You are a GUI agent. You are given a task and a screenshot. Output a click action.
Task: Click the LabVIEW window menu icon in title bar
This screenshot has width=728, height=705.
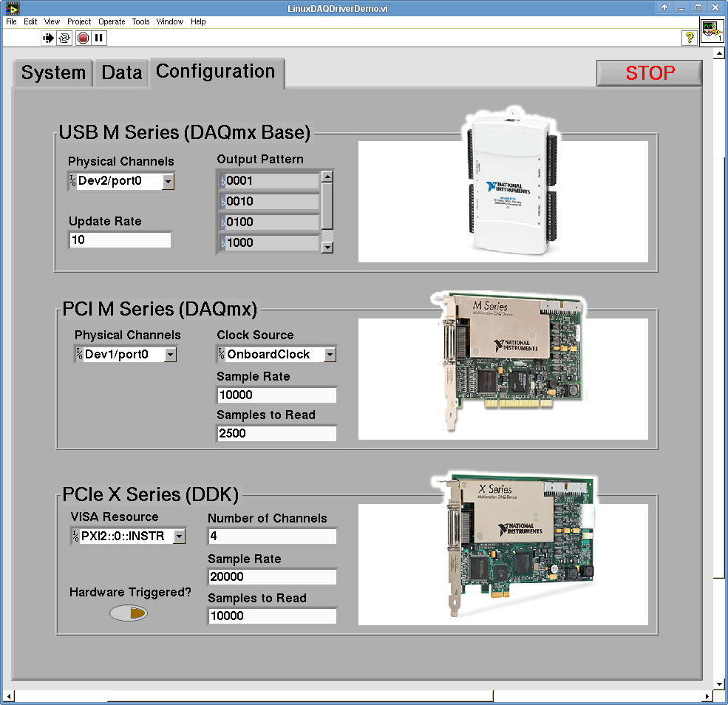click(x=13, y=7)
